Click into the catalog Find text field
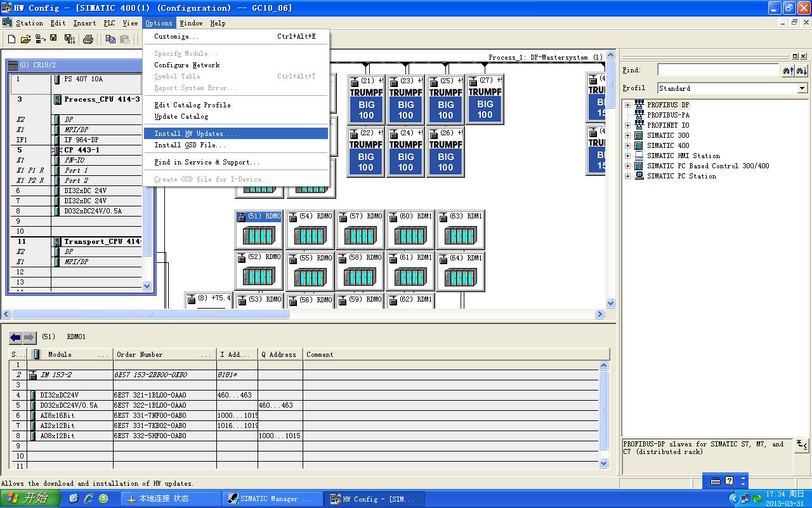Screen dimensions: 812x508 click(717, 70)
